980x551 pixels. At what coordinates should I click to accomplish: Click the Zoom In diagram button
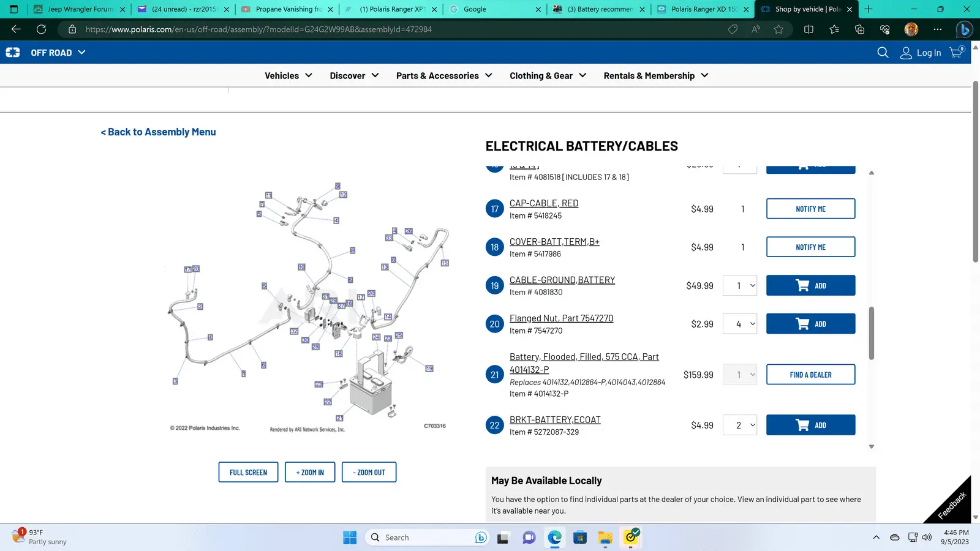(310, 473)
